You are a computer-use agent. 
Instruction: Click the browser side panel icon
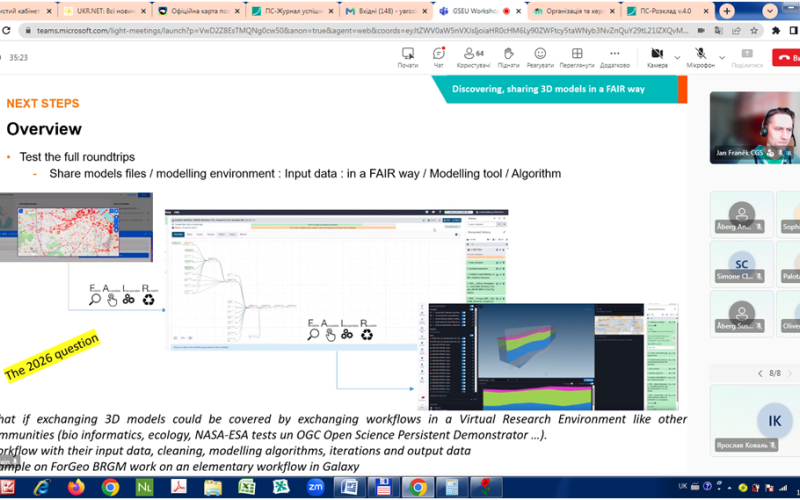(x=794, y=31)
